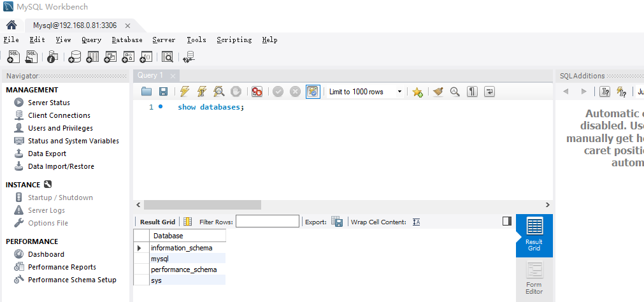Image resolution: width=644 pixels, height=302 pixels.
Task: Toggle the result side panel visibility
Action: [507, 222]
